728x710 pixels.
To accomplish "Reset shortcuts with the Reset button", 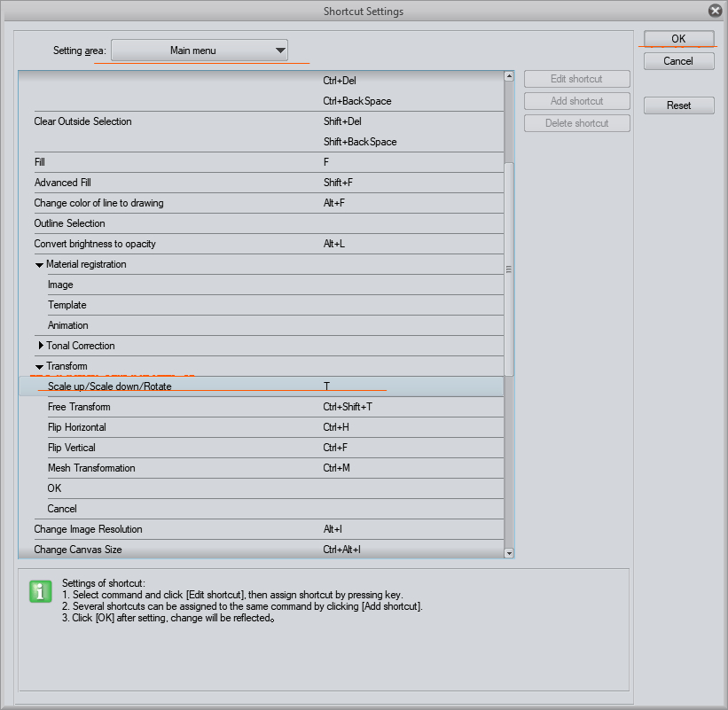I will pos(678,105).
